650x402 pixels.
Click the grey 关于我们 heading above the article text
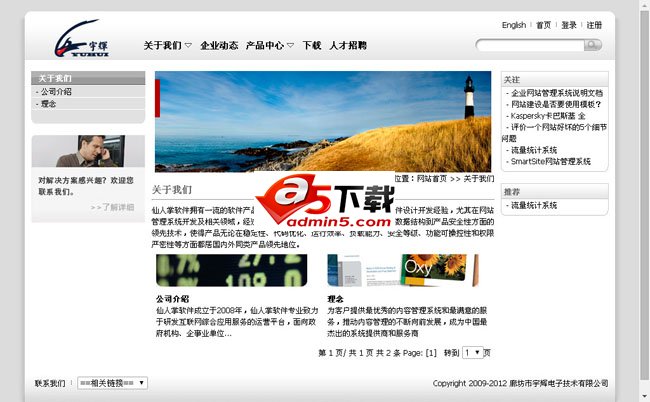click(172, 190)
